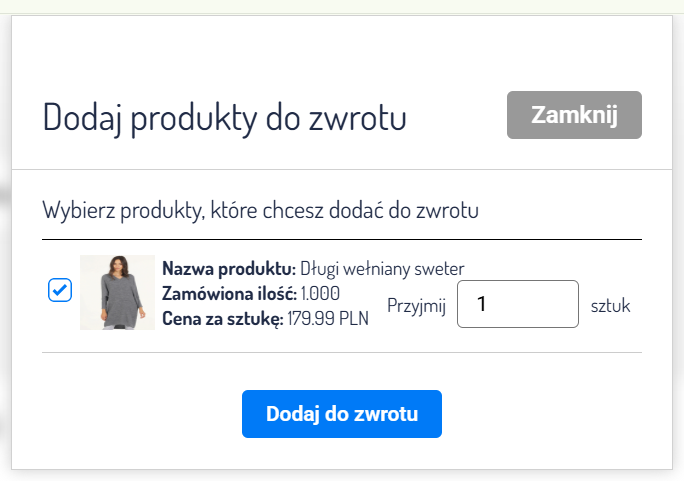
Task: Close the dialog with the Zamknij button
Action: [574, 115]
